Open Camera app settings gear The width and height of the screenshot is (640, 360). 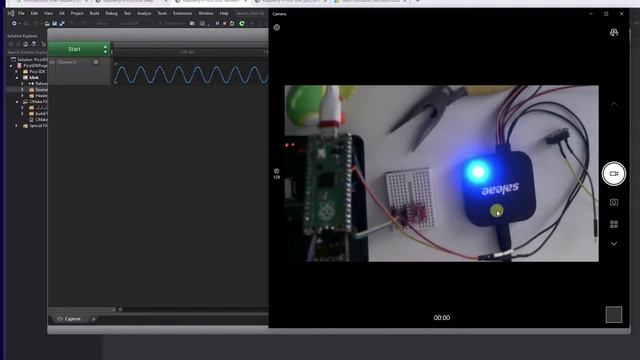[x=277, y=27]
